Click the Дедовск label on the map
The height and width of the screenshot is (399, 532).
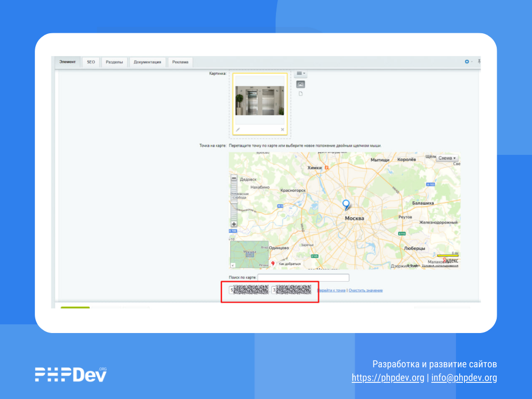click(248, 179)
